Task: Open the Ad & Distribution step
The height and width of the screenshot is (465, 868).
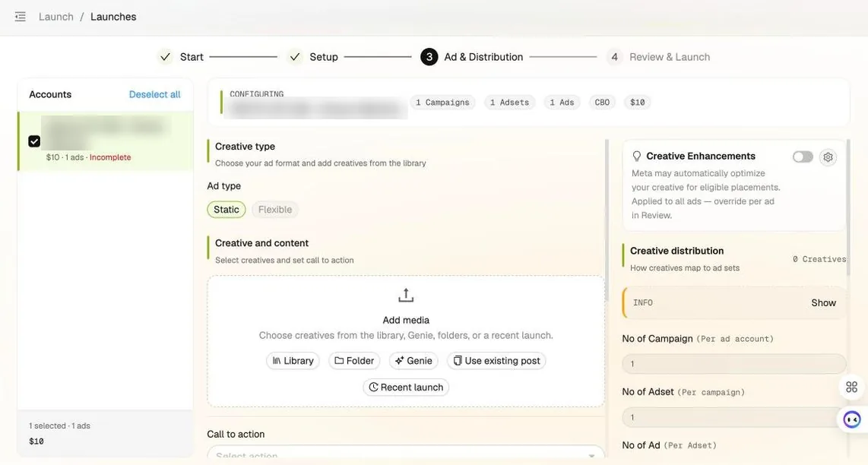Action: click(x=483, y=56)
